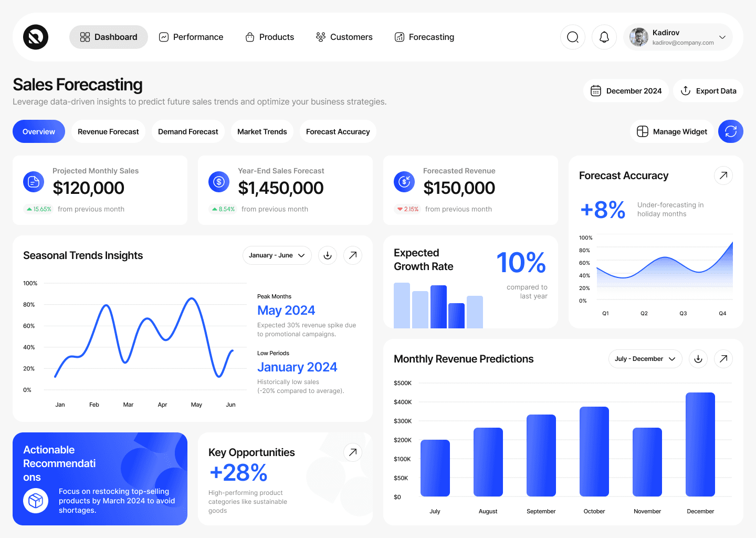Screen dimensions: 756x538
Task: Click the company logo icon
Action: click(x=36, y=37)
